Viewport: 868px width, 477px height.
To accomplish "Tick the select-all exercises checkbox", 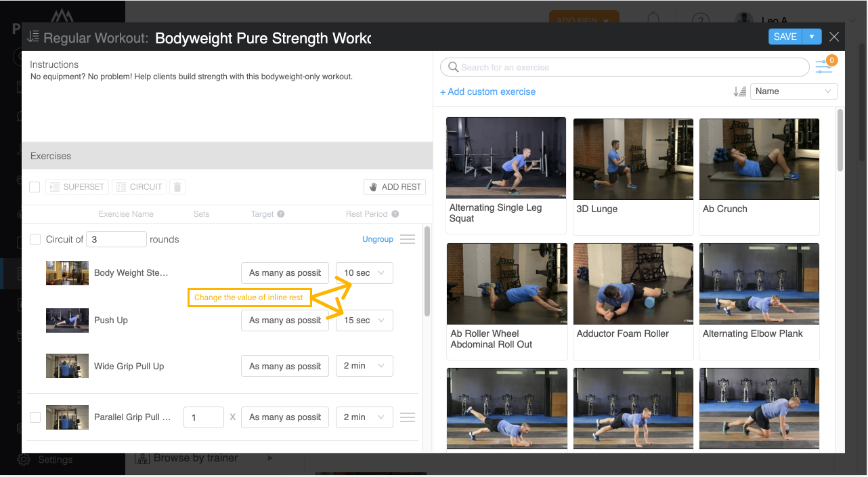I will pos(35,187).
